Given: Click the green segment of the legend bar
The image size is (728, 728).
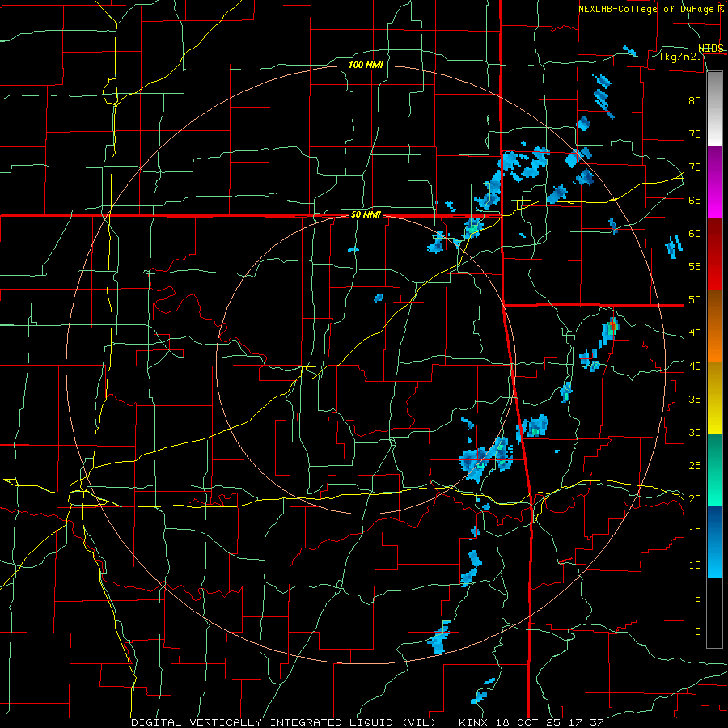Looking at the screenshot, I should pos(714,470).
